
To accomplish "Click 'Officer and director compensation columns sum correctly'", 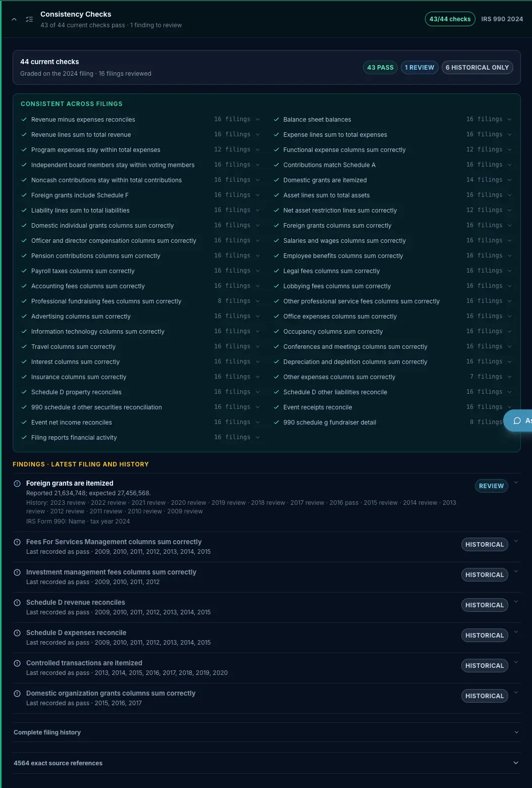I will coord(114,241).
